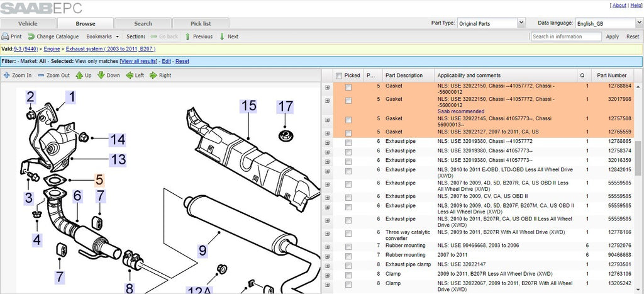Click Reset next to Apply button
Viewport: 644px width, 294px height.
(x=633, y=37)
